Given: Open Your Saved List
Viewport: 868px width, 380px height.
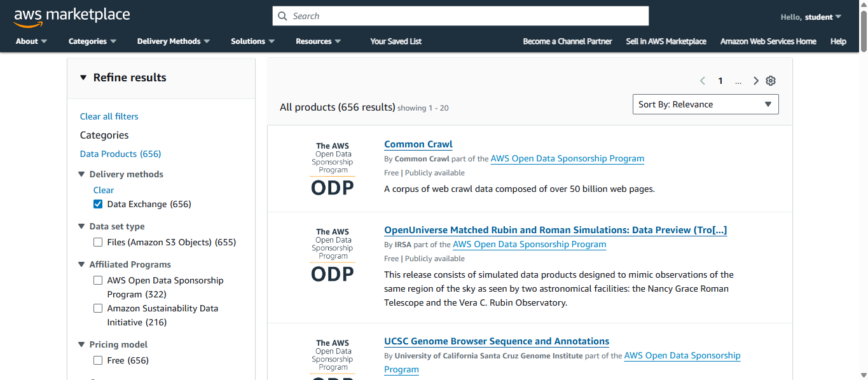Looking at the screenshot, I should click(x=396, y=41).
